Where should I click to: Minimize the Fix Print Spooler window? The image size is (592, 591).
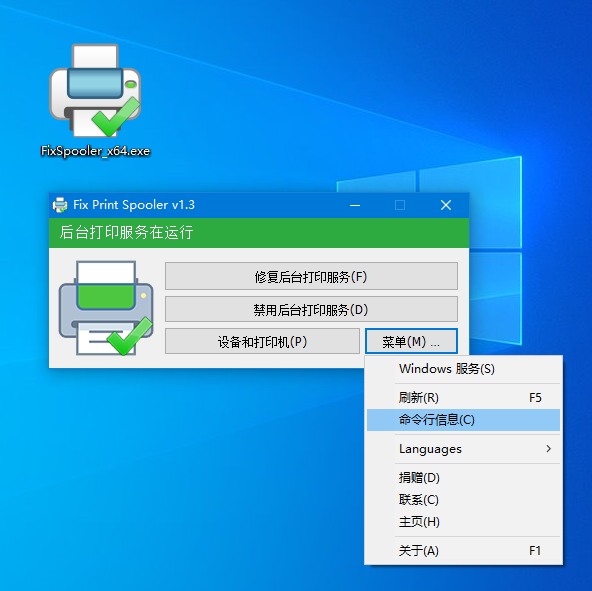355,205
